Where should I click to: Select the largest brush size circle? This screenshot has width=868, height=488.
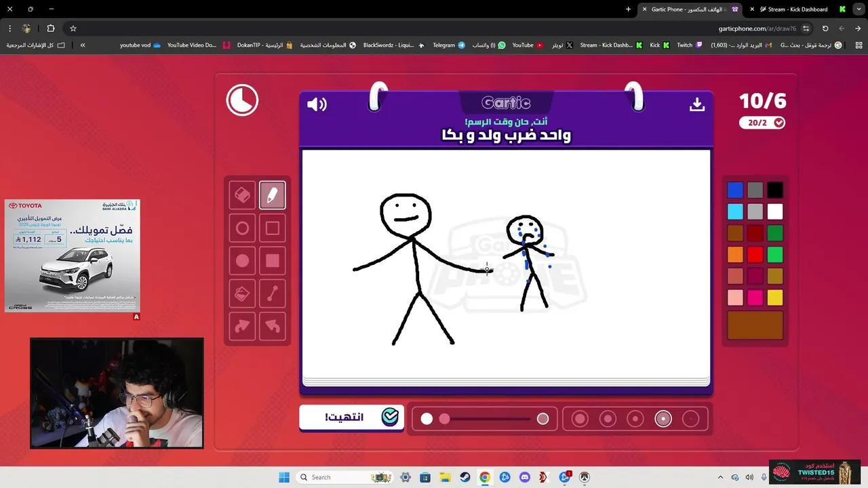click(580, 419)
